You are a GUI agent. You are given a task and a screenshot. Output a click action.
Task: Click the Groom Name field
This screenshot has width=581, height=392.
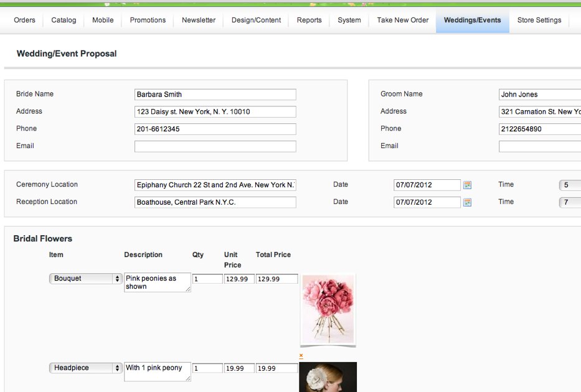coord(540,95)
